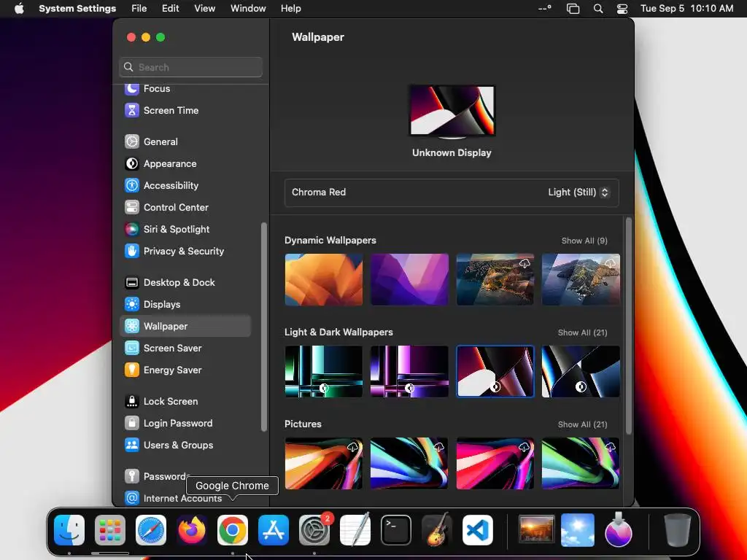Click the clock in menu bar
The height and width of the screenshot is (560, 747).
click(686, 9)
